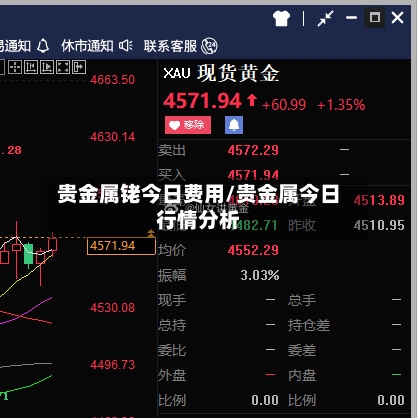The height and width of the screenshot is (418, 417).
Task: Click the 持仓差 label
Action: (309, 325)
